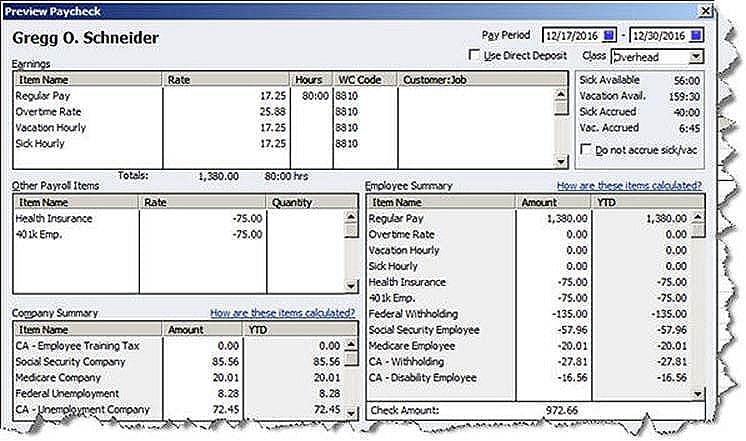Click WC Code 8810 for Regular Pay
This screenshot has width=746, height=441.
(347, 96)
